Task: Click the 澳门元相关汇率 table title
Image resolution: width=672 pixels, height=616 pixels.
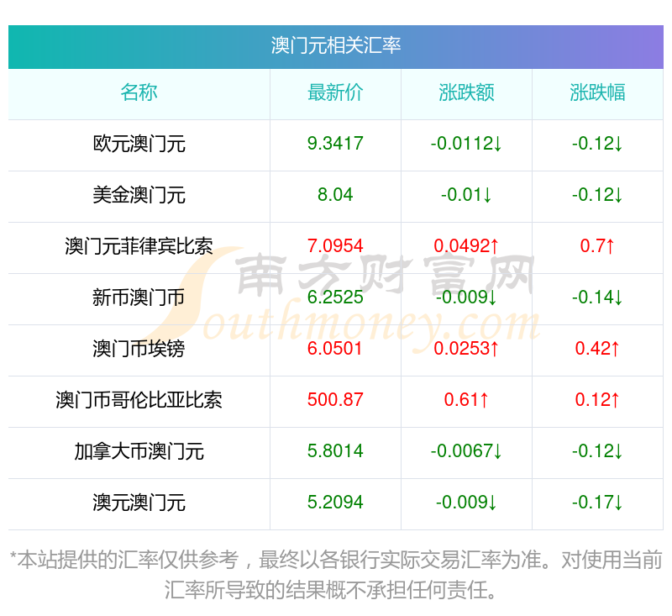Action: pos(335,45)
